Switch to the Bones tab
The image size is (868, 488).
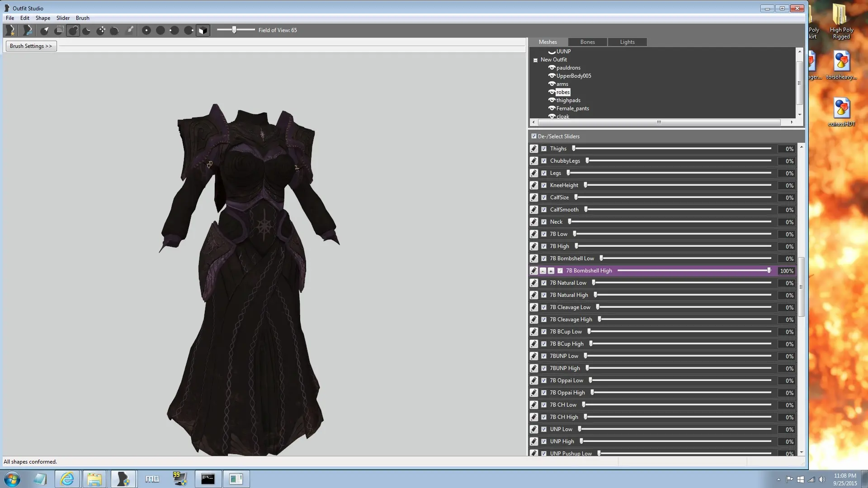pos(587,42)
